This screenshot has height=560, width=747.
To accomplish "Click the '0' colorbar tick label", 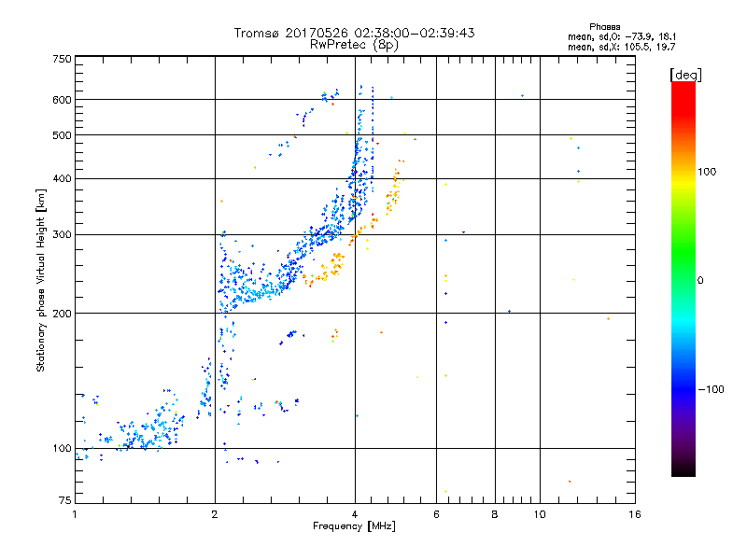I will click(x=700, y=281).
